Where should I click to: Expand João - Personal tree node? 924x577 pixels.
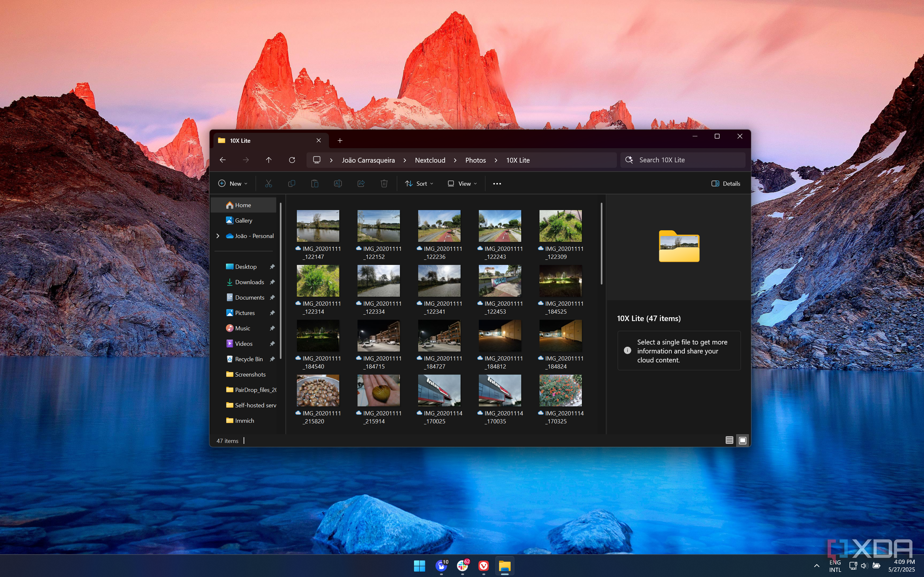point(218,236)
